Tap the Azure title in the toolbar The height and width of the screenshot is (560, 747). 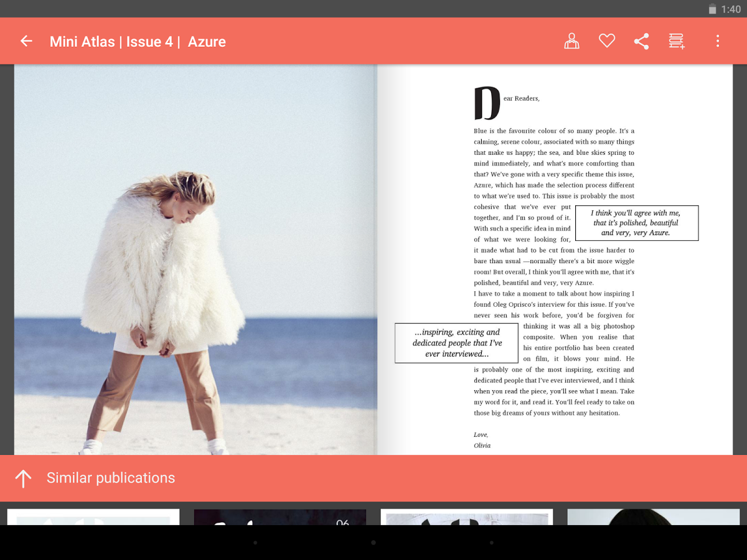[x=207, y=42]
